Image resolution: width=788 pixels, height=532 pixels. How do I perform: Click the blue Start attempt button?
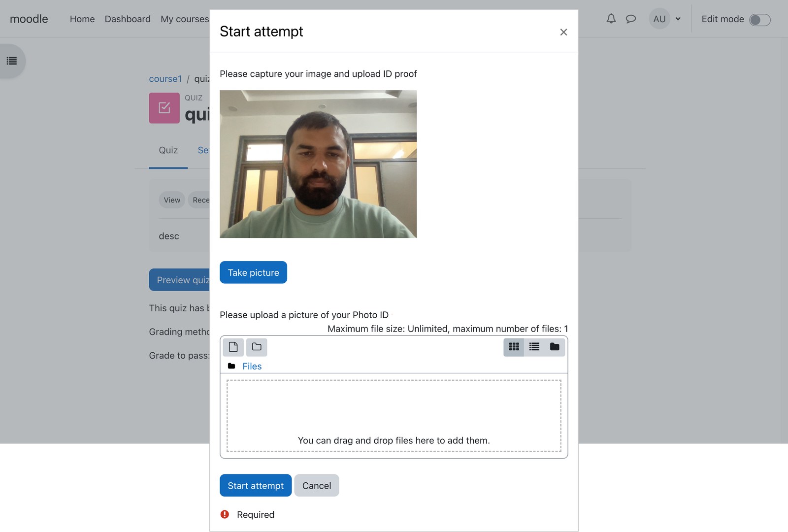coord(256,485)
